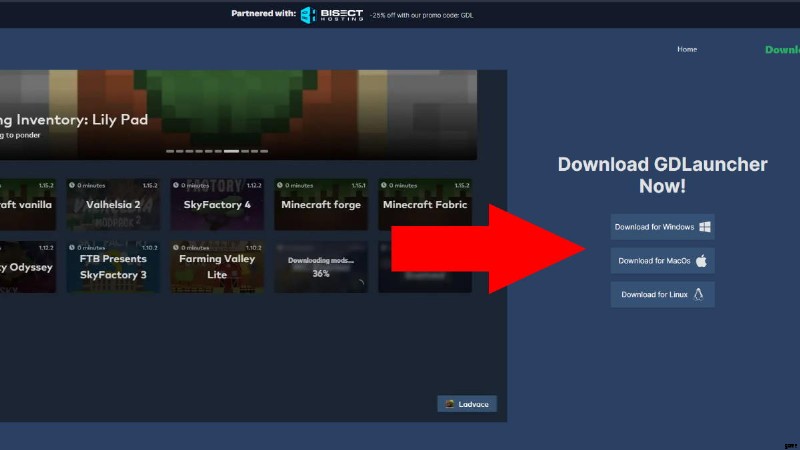Click the 1.12.2 version label on SkyFactory 4
The width and height of the screenshot is (800, 450).
(254, 186)
